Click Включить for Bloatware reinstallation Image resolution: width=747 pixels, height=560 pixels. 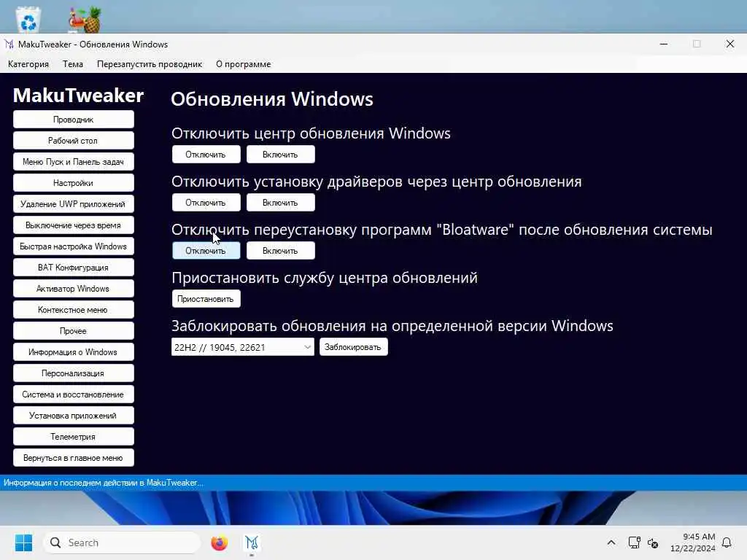click(281, 251)
